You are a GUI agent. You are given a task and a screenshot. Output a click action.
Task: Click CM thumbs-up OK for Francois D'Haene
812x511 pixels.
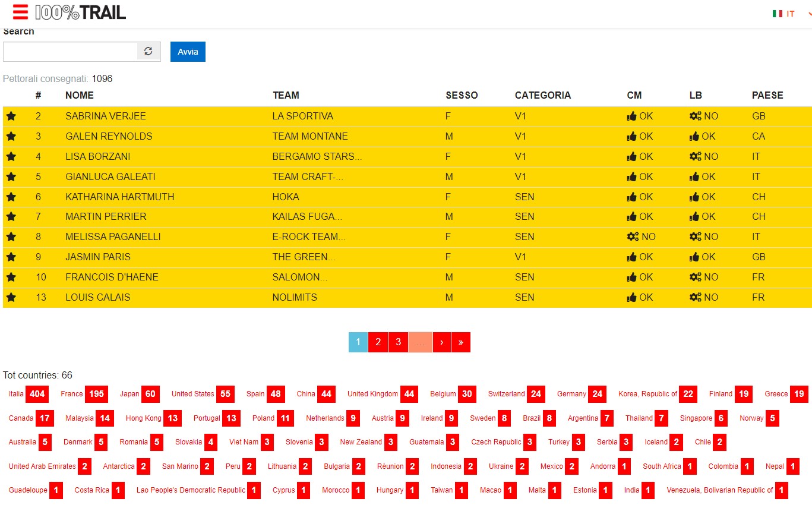[640, 277]
